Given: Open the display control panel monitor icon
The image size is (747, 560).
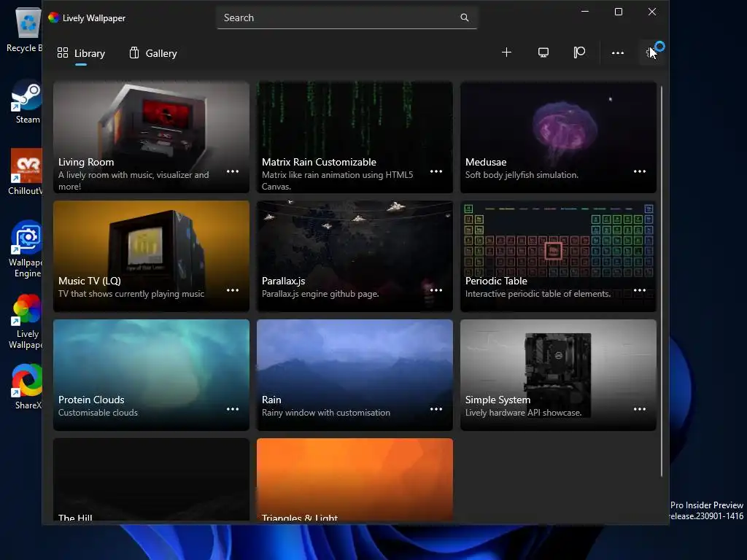Looking at the screenshot, I should coord(543,52).
